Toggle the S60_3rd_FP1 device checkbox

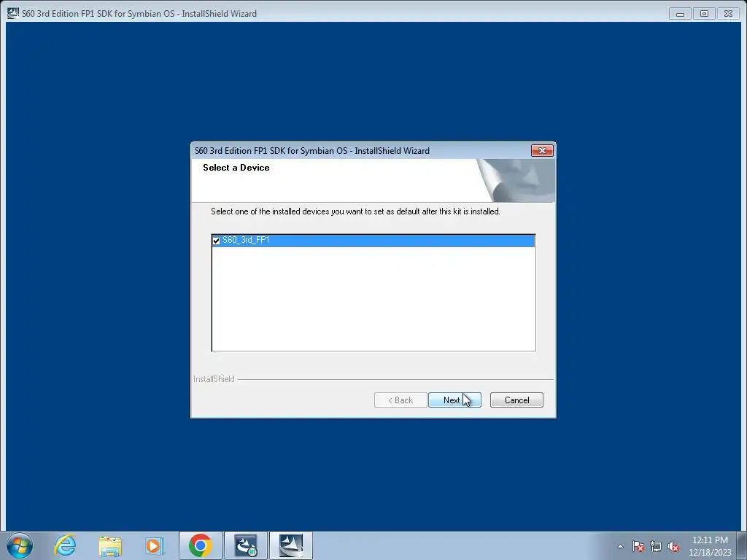pyautogui.click(x=216, y=241)
